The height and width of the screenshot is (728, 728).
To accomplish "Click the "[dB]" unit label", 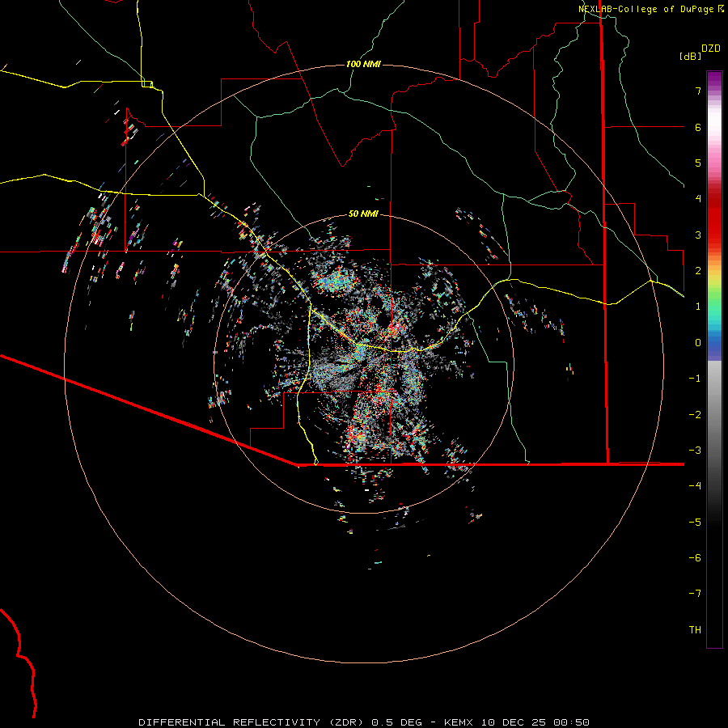I will tap(690, 56).
